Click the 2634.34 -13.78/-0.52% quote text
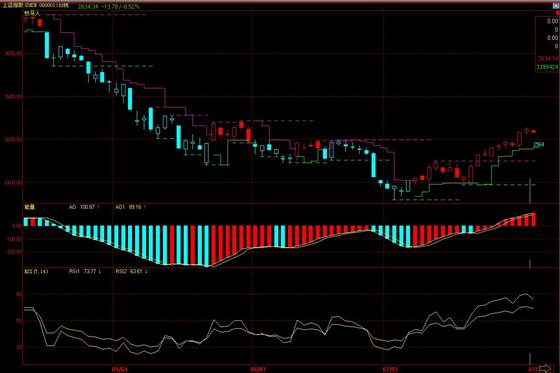 pyautogui.click(x=109, y=6)
